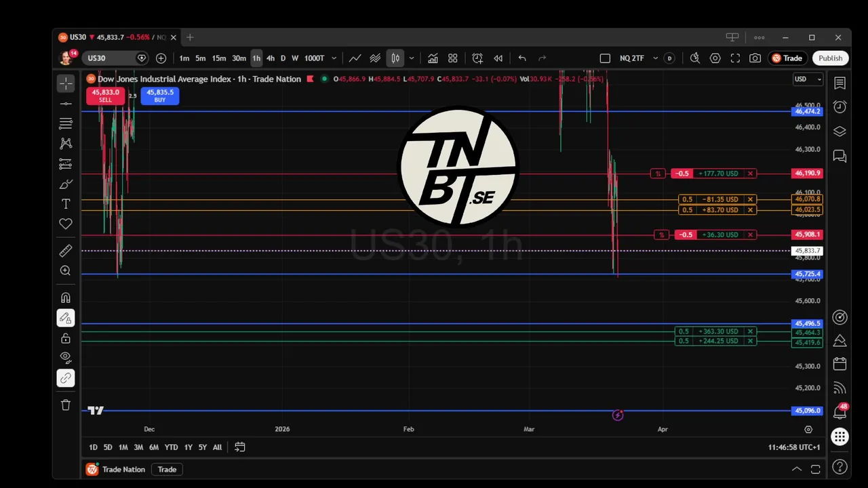The image size is (868, 488).
Task: Open a new tab with plus icon
Action: pyautogui.click(x=190, y=37)
